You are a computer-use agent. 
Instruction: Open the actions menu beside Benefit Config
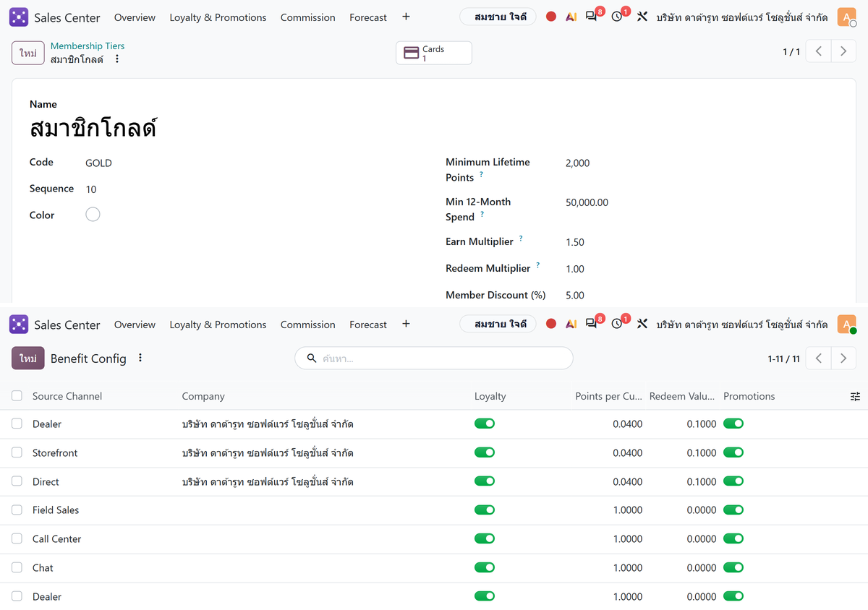click(140, 358)
